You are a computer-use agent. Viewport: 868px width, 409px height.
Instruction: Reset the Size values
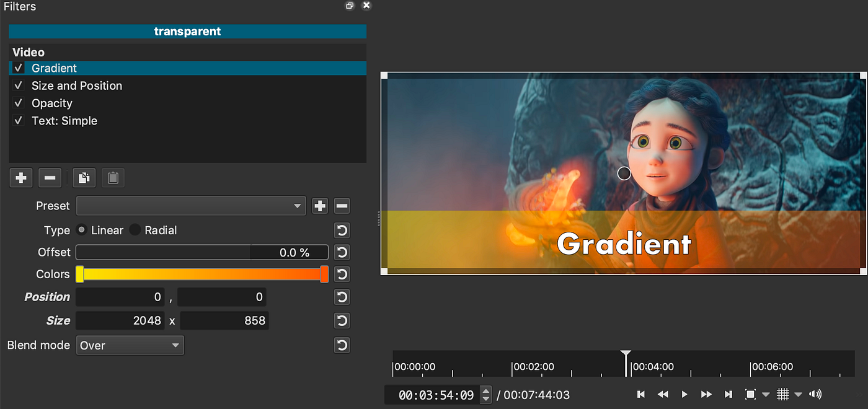click(342, 321)
